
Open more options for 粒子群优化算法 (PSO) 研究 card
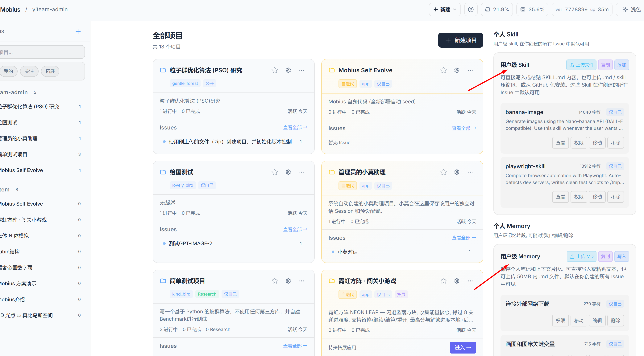(x=301, y=70)
